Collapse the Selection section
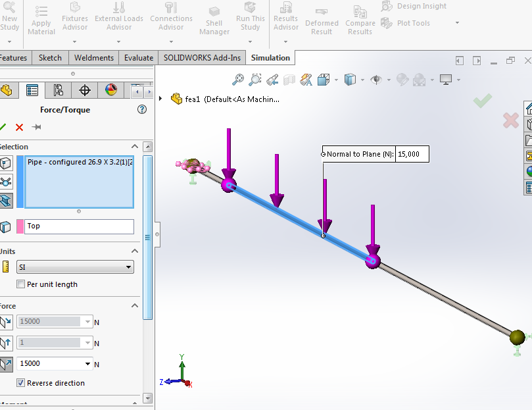 click(135, 146)
